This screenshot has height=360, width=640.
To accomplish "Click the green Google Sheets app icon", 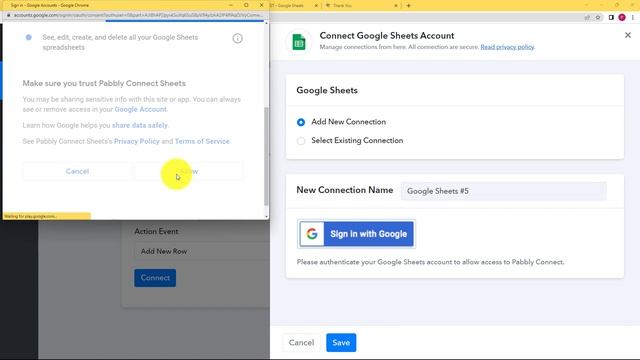I will 299,42.
